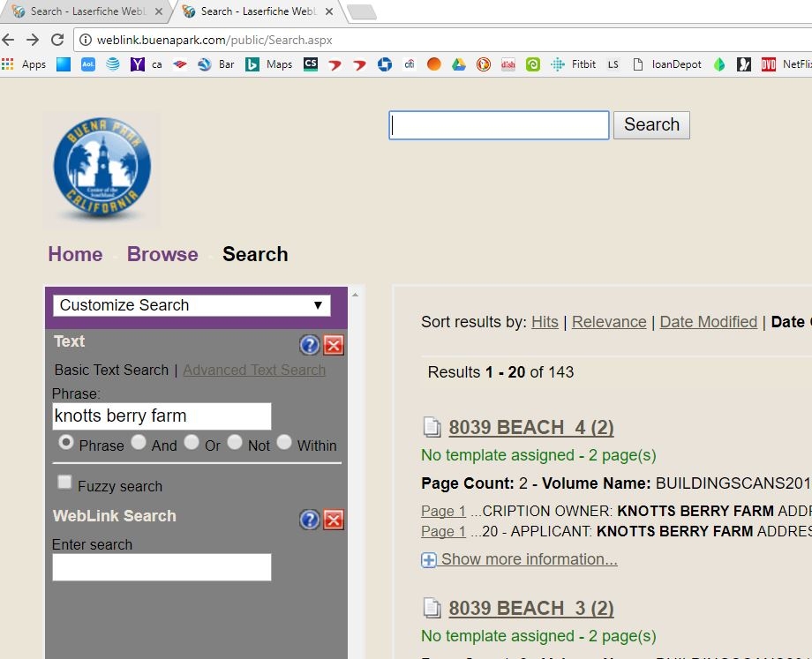The image size is (812, 659).
Task: Open the Bank of America bookmark
Action: [x=180, y=64]
